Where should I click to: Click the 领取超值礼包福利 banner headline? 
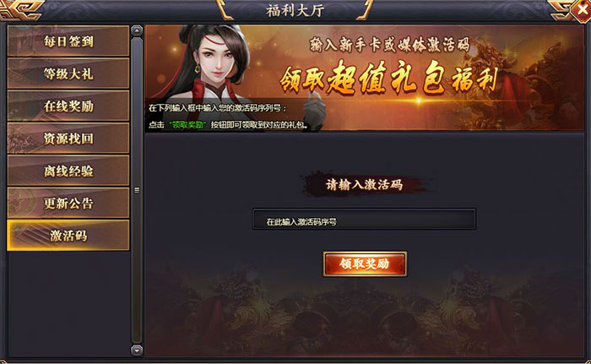pyautogui.click(x=389, y=78)
